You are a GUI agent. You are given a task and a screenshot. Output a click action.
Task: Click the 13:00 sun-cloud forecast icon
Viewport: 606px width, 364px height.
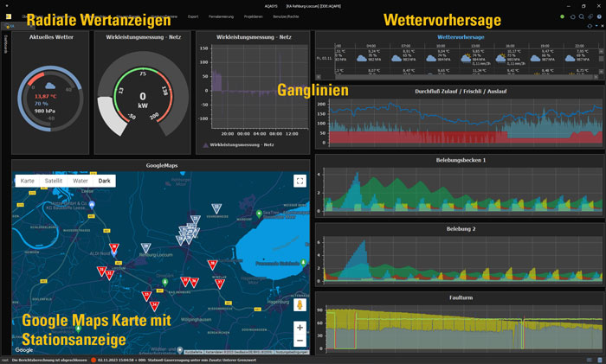click(466, 58)
